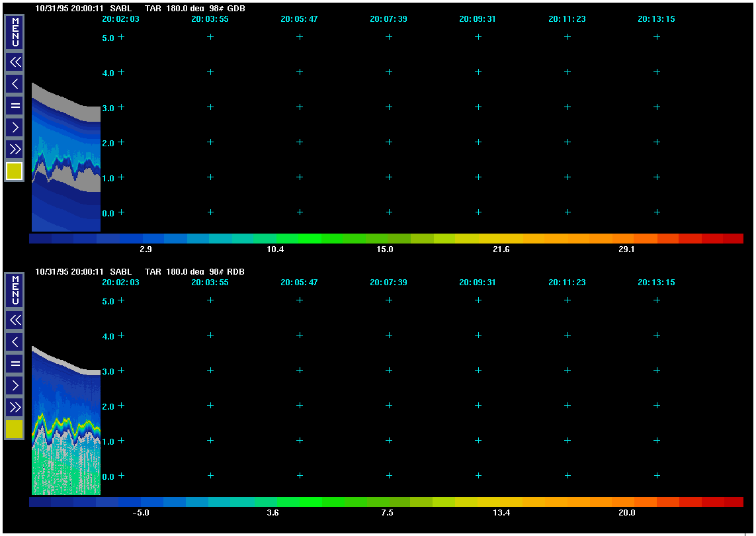Viewport: 756px width, 536px height.
Task: Click the 3.0 altitude label in RDB panel
Action: (108, 371)
